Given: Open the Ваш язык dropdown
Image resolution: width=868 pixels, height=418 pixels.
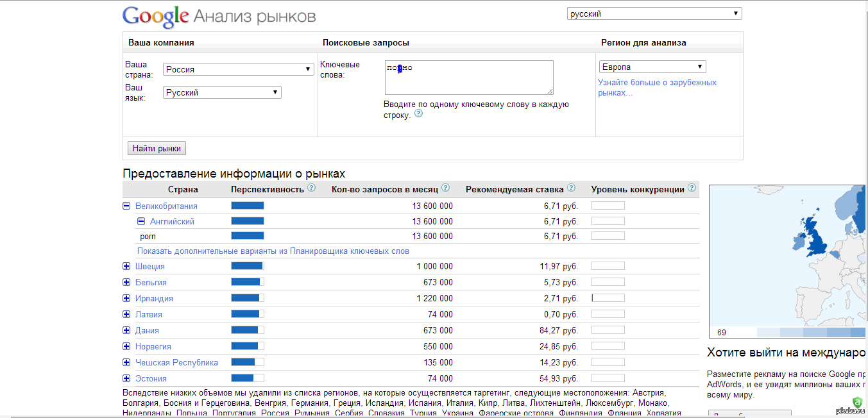Looking at the screenshot, I should pyautogui.click(x=222, y=92).
